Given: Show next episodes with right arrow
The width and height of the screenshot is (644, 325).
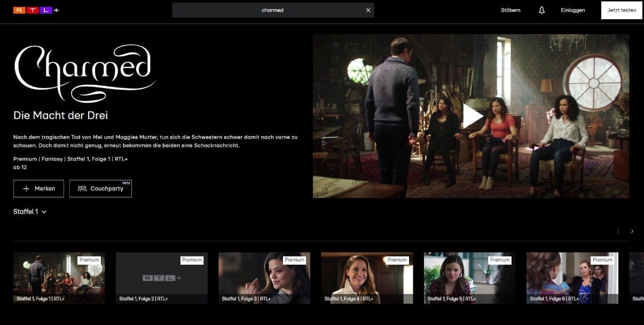Looking at the screenshot, I should tap(632, 232).
